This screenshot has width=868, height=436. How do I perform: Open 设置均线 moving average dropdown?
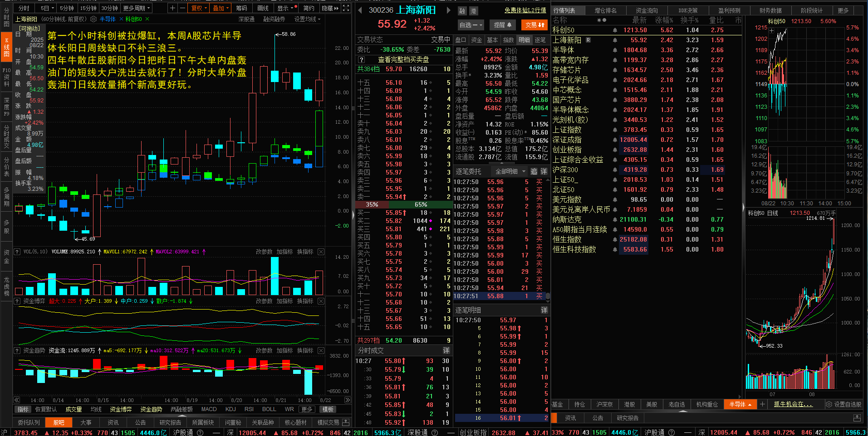[x=307, y=19]
